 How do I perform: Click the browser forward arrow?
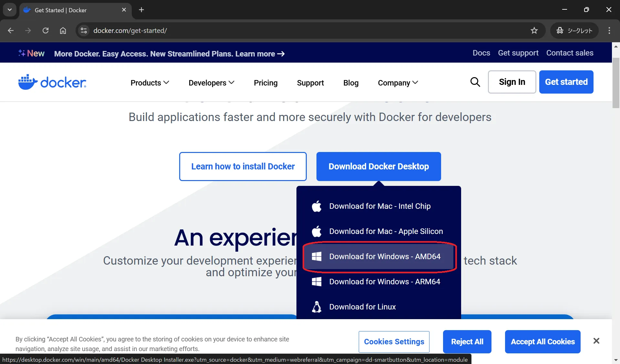click(x=28, y=31)
